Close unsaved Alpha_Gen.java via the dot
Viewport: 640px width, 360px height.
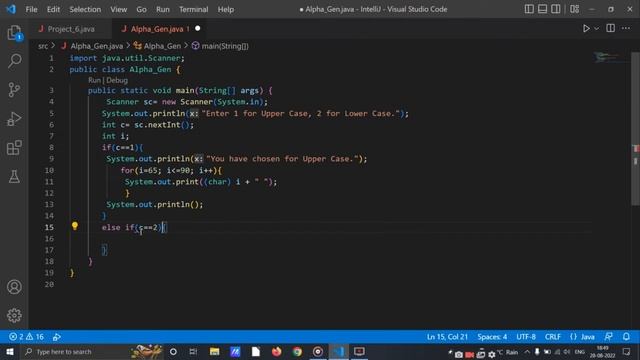(198, 29)
